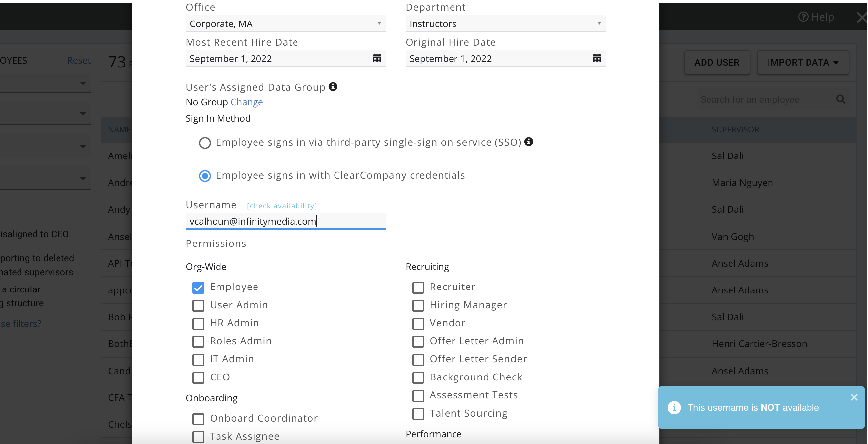Viewport: 868px width, 444px height.
Task: Check Assessment Tests permission
Action: pyautogui.click(x=418, y=396)
